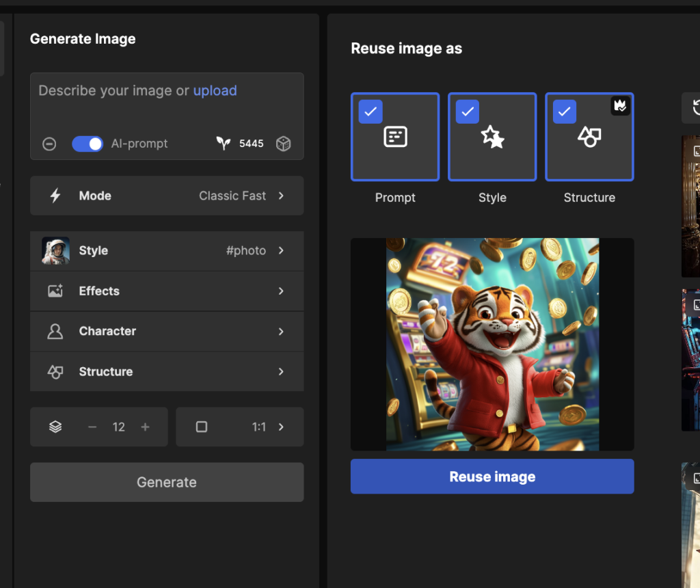Click the layers stack icon beside image count
Viewport: 700px width, 588px height.
coord(55,427)
